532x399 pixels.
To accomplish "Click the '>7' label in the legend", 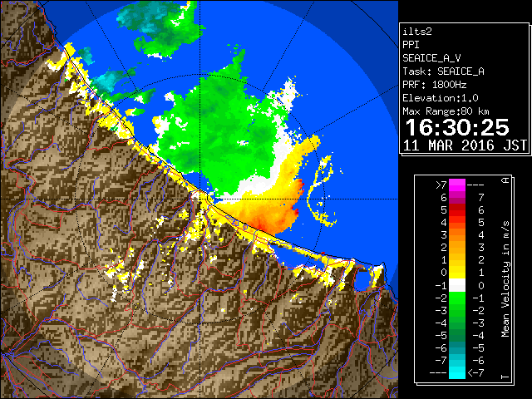I will pyautogui.click(x=441, y=185).
